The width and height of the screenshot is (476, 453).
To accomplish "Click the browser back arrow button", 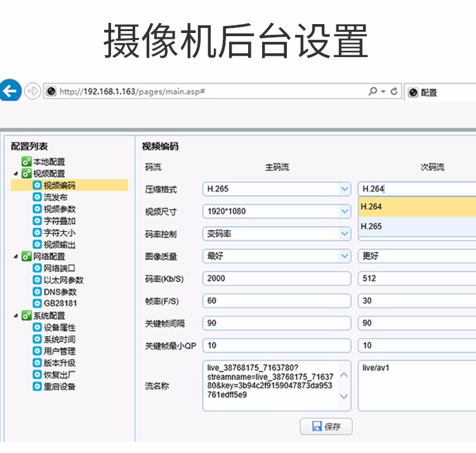I will [x=10, y=91].
